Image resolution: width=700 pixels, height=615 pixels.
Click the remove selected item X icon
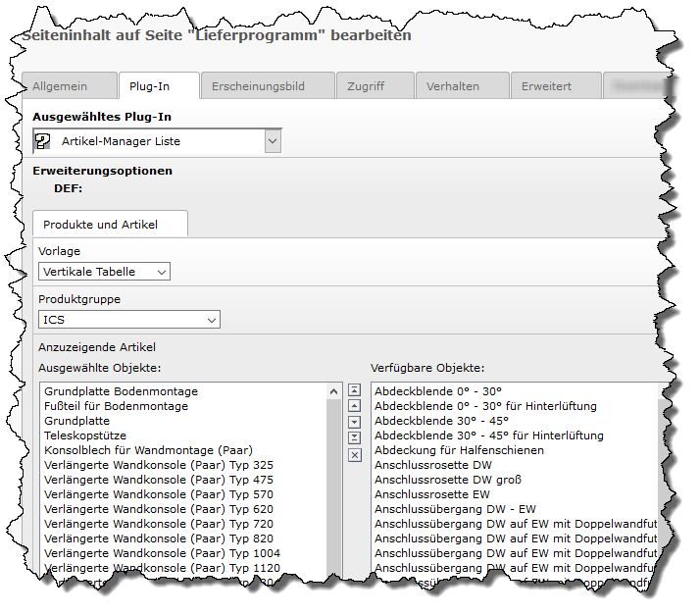[x=355, y=455]
